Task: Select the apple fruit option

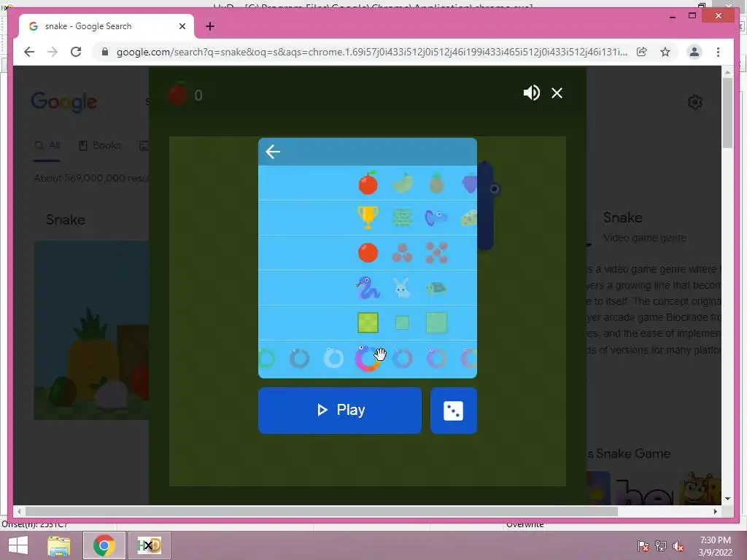Action: 368,183
